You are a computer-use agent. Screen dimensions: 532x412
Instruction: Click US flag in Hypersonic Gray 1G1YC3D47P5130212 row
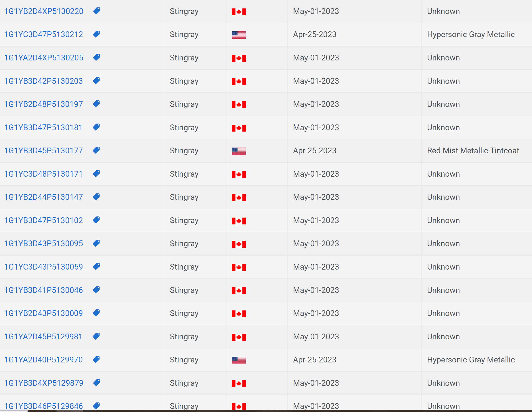click(238, 35)
